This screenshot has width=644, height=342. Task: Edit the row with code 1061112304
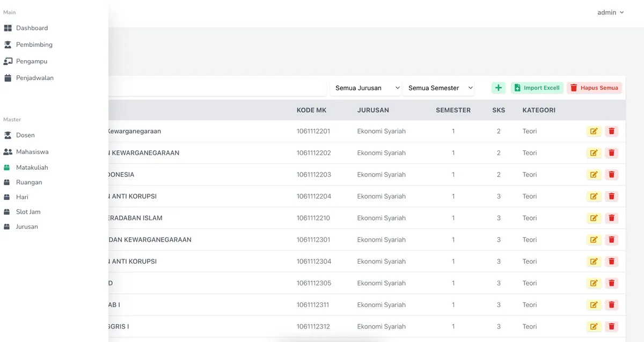click(x=594, y=261)
